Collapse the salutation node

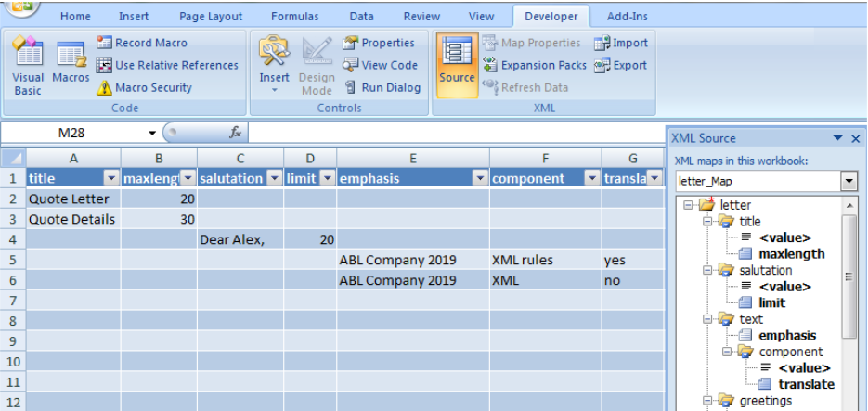click(706, 270)
